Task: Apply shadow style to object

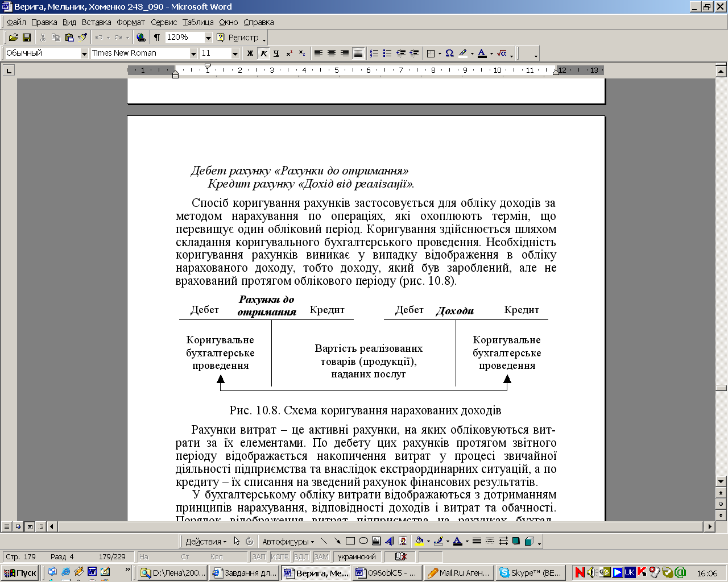Action: (x=516, y=541)
